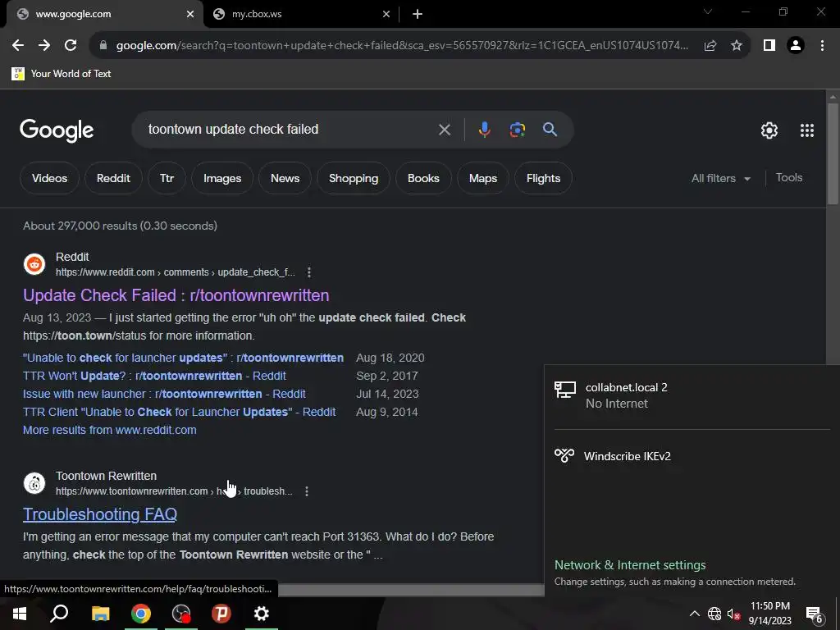The image size is (840, 630).
Task: Open Chrome side panel icon
Action: pos(769,46)
